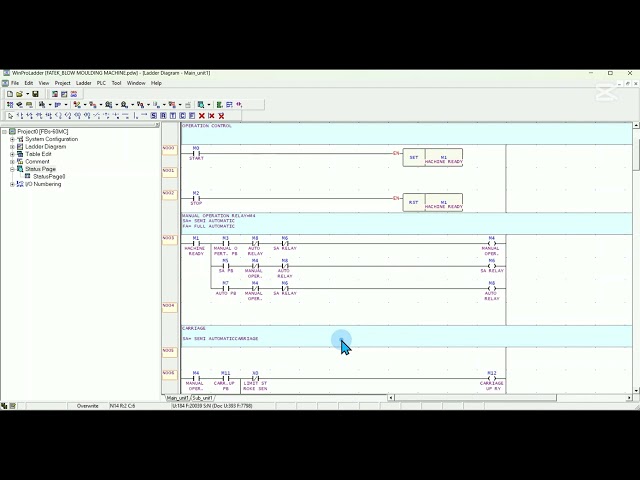The image size is (640, 480).
Task: Click the Status Page tree icon
Action: click(20, 169)
